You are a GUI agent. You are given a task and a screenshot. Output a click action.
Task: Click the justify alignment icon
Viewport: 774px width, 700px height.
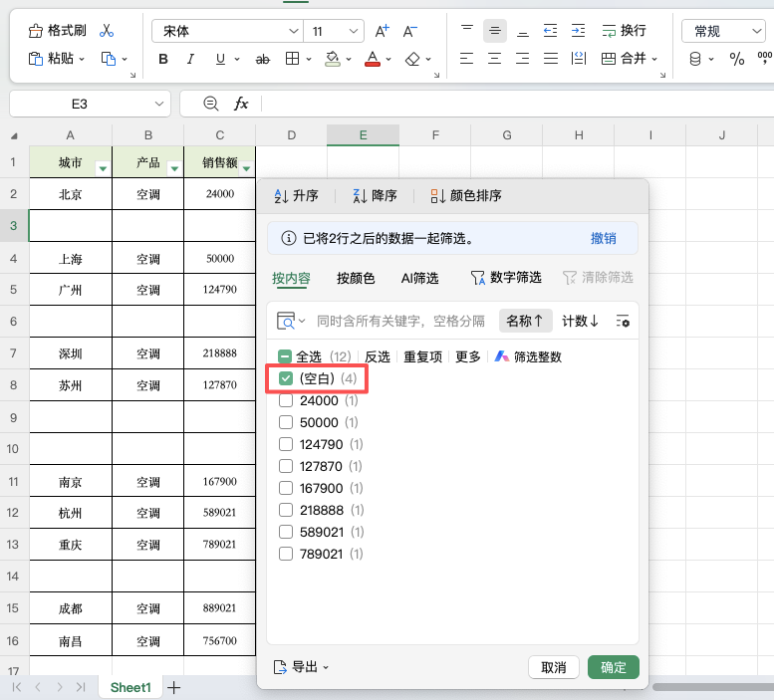click(x=551, y=59)
